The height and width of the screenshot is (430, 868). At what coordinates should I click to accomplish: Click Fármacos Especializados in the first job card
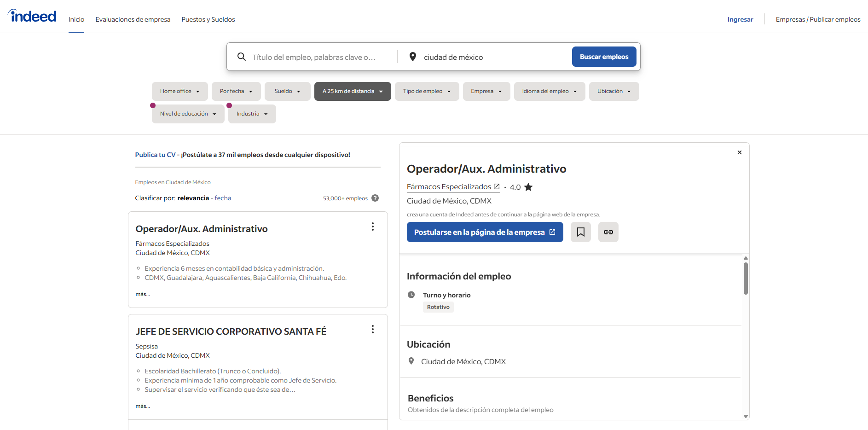click(x=172, y=244)
